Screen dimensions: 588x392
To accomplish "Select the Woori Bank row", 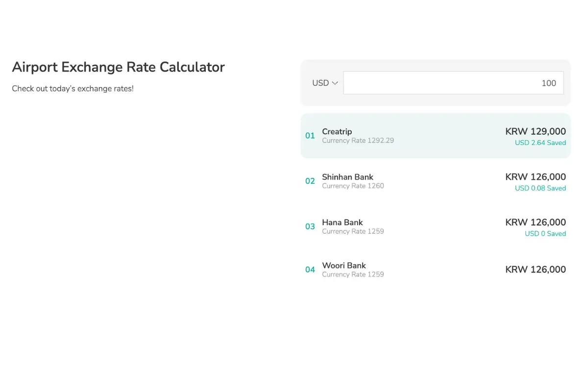I will pyautogui.click(x=436, y=269).
